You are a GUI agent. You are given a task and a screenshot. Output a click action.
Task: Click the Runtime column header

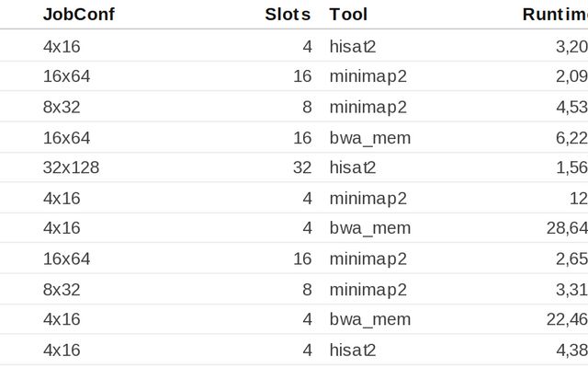pyautogui.click(x=555, y=14)
